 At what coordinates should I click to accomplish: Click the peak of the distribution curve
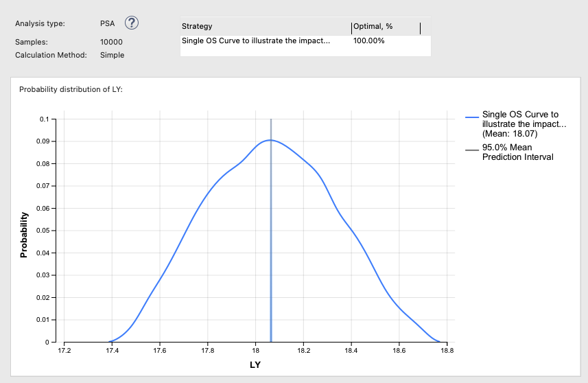(x=270, y=140)
